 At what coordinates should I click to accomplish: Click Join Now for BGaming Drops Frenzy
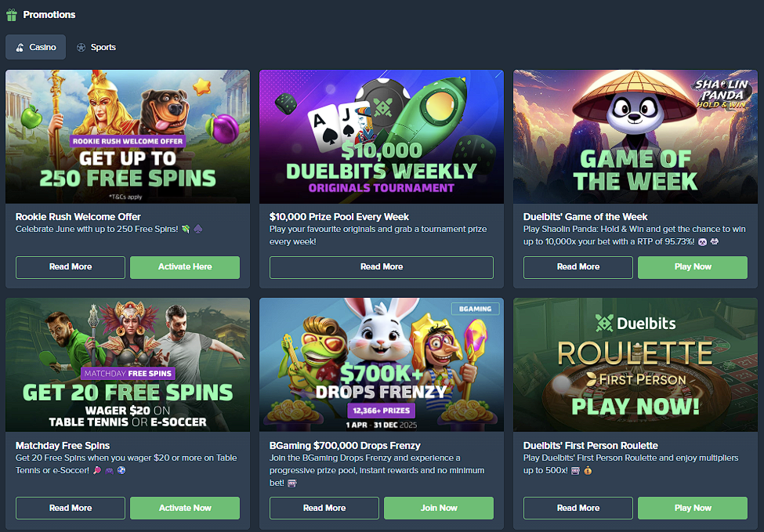(x=439, y=508)
